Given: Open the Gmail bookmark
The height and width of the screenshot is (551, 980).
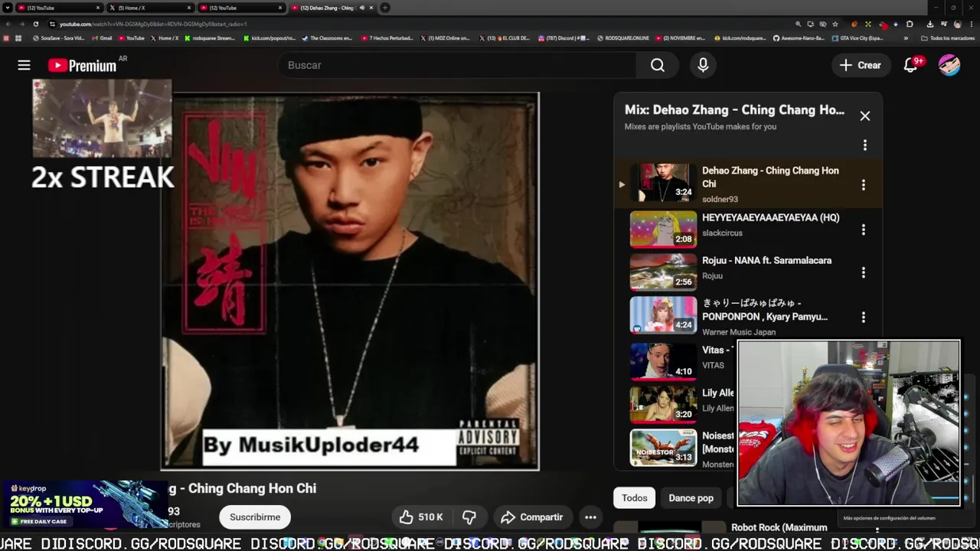Looking at the screenshot, I should point(102,38).
